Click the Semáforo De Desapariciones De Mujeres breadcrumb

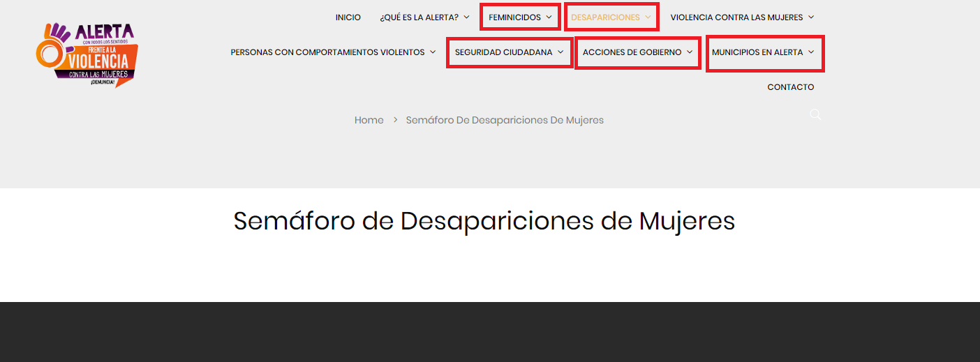(505, 120)
